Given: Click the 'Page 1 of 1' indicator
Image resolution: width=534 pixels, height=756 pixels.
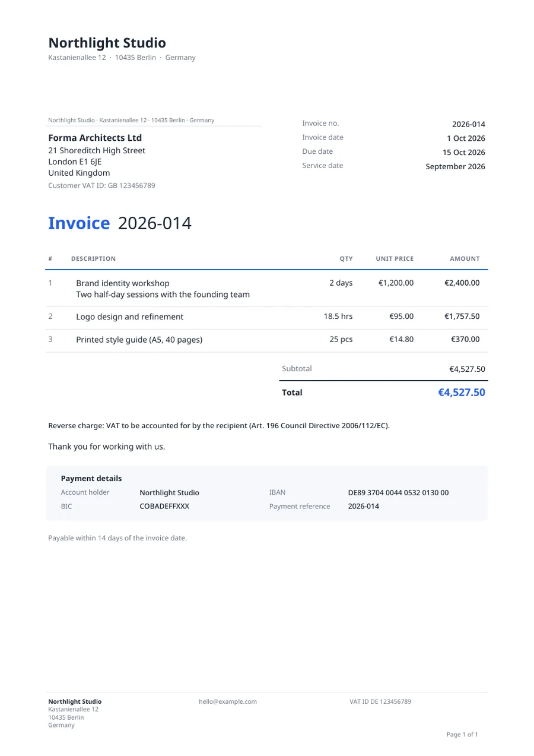Looking at the screenshot, I should (462, 735).
